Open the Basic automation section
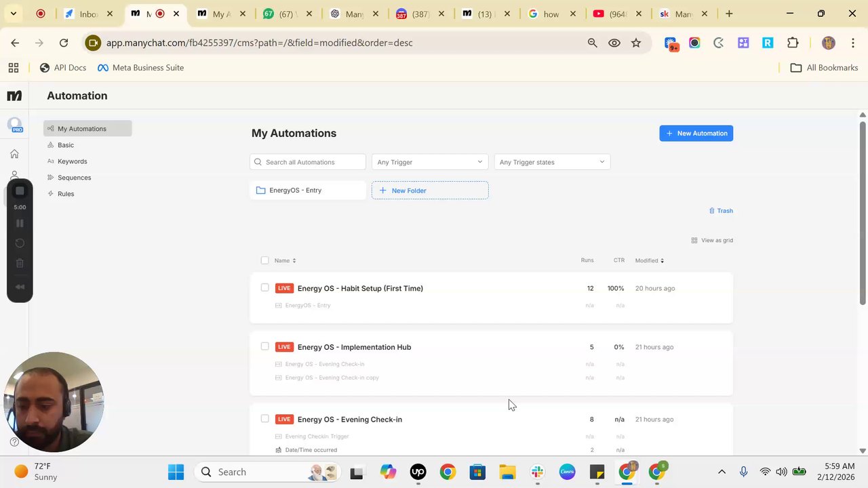868x488 pixels. tap(66, 145)
